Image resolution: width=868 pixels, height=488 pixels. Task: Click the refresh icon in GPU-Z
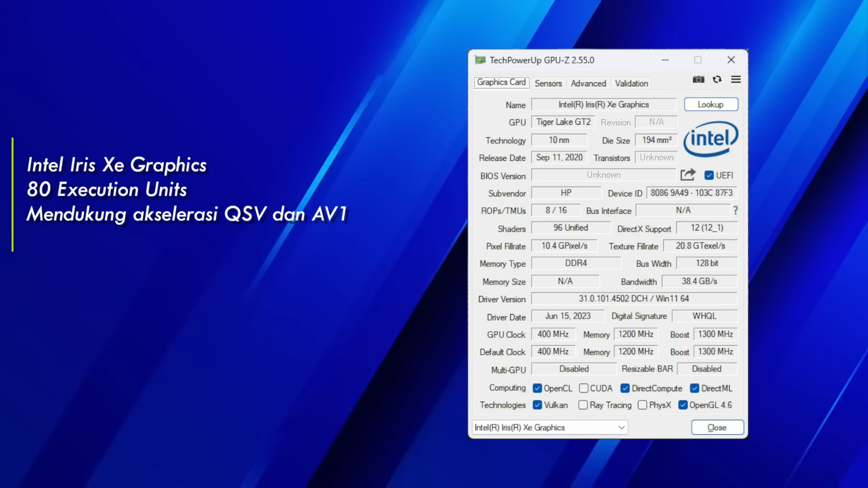click(x=717, y=80)
